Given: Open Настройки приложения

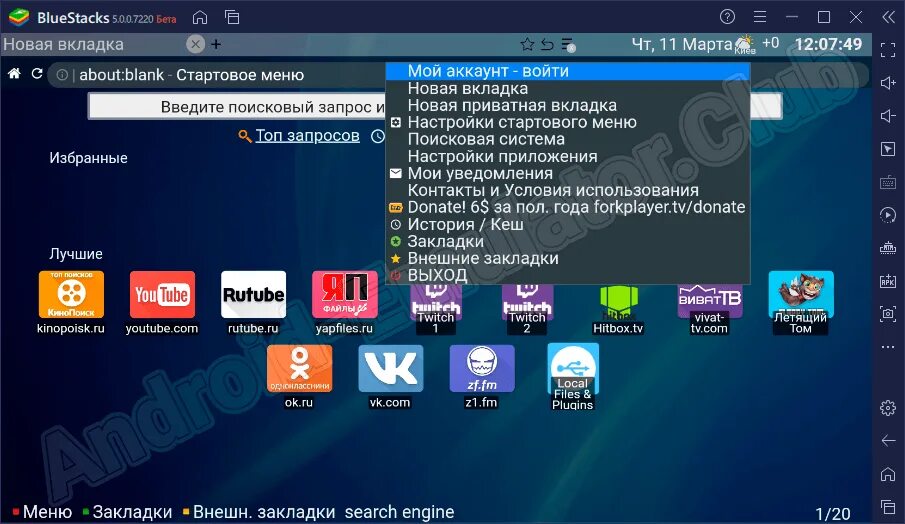Looking at the screenshot, I should pyautogui.click(x=568, y=156).
